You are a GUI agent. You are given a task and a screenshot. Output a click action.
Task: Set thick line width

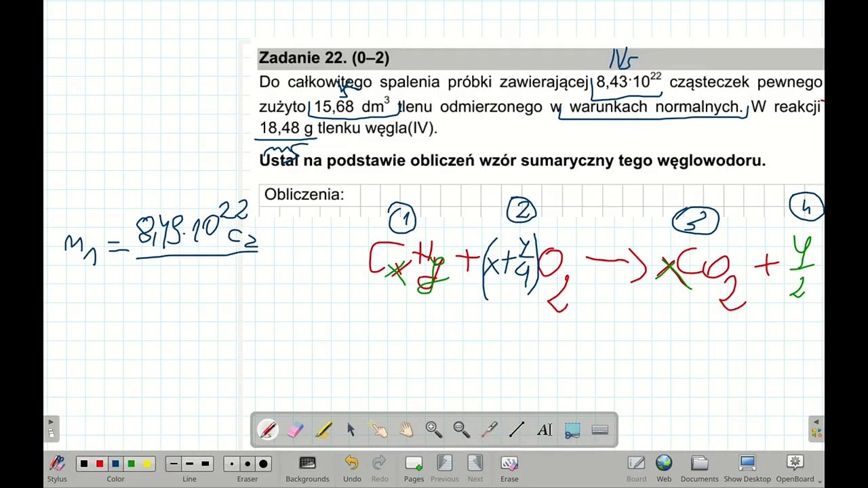[205, 464]
